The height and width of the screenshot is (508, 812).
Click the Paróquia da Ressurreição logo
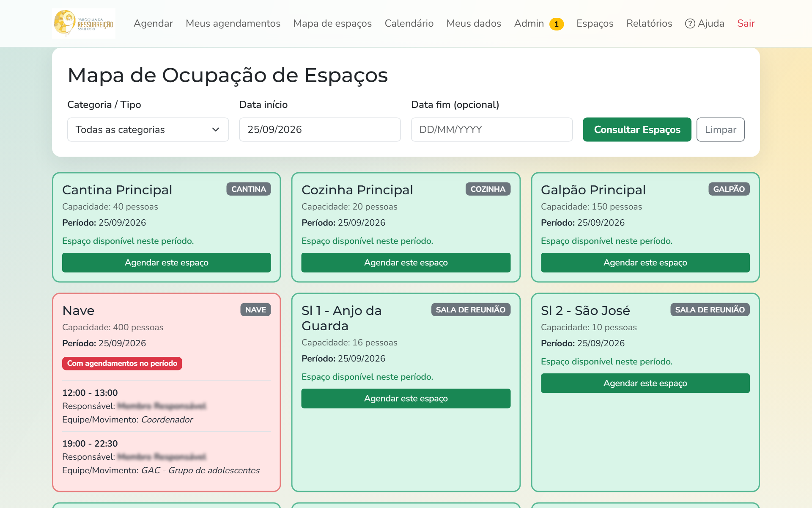84,23
